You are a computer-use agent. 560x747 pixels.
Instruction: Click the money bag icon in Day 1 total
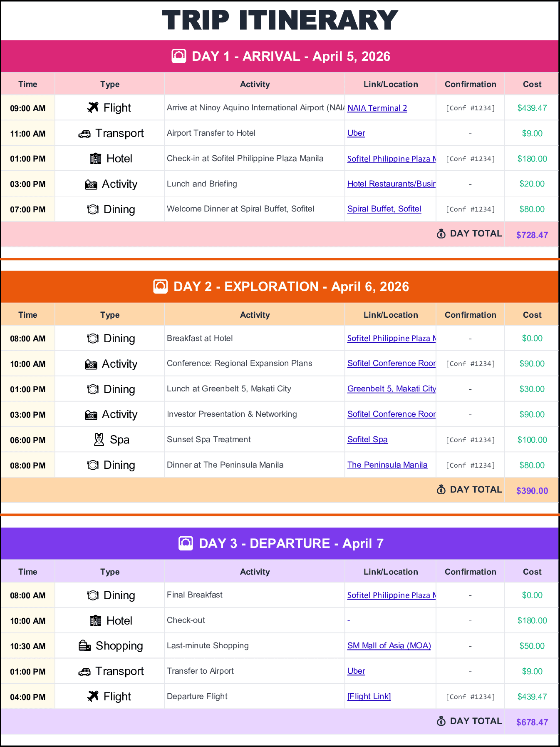point(441,234)
